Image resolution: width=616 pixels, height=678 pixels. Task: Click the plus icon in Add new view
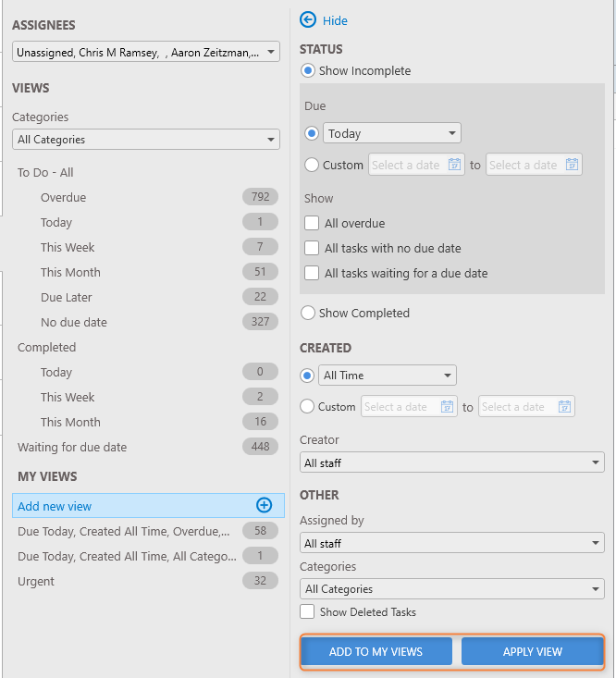265,505
